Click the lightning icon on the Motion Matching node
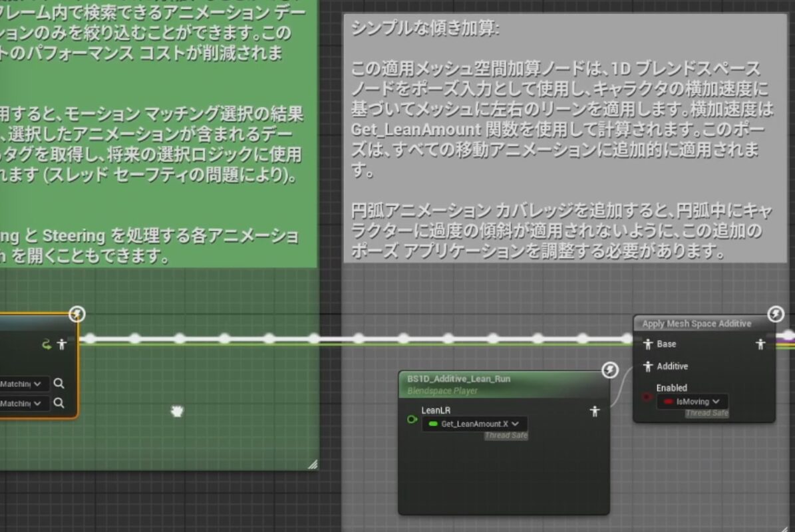Image resolution: width=795 pixels, height=532 pixels. 77,315
